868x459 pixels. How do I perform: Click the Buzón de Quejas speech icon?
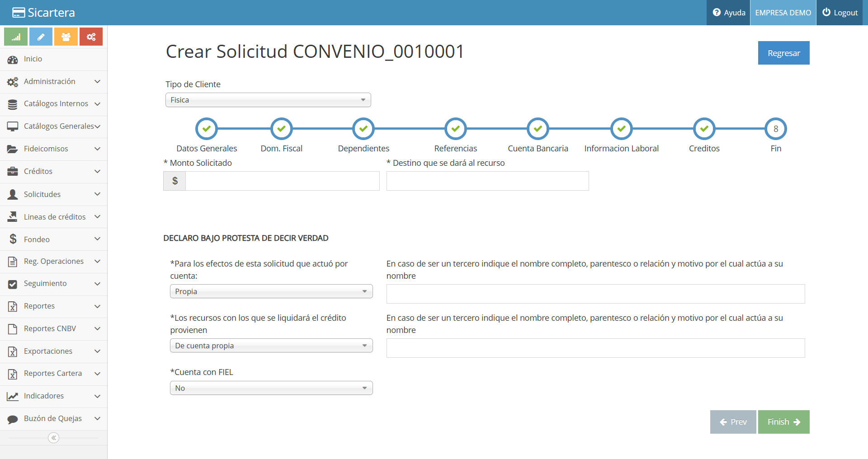click(13, 419)
